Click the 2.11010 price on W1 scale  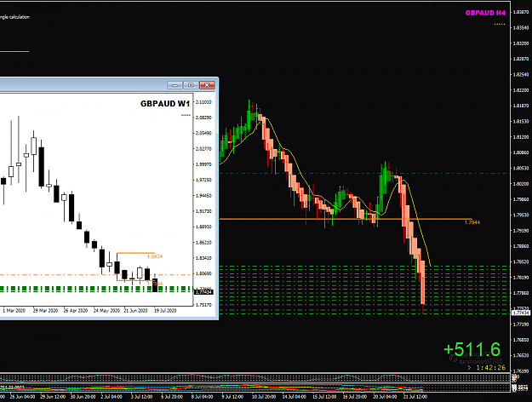203,102
